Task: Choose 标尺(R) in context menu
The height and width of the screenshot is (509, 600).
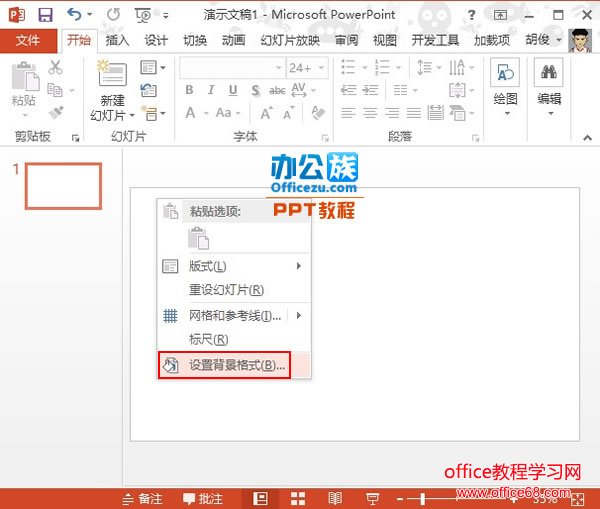Action: (234, 339)
